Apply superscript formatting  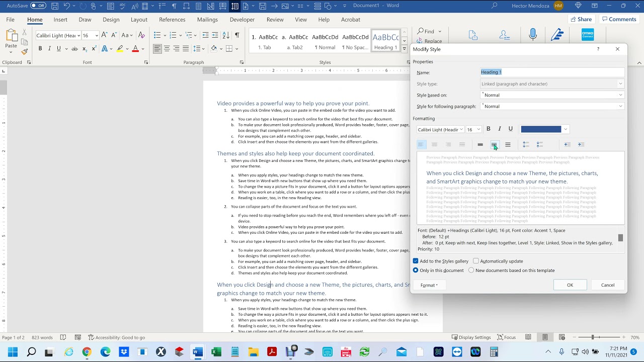[94, 49]
